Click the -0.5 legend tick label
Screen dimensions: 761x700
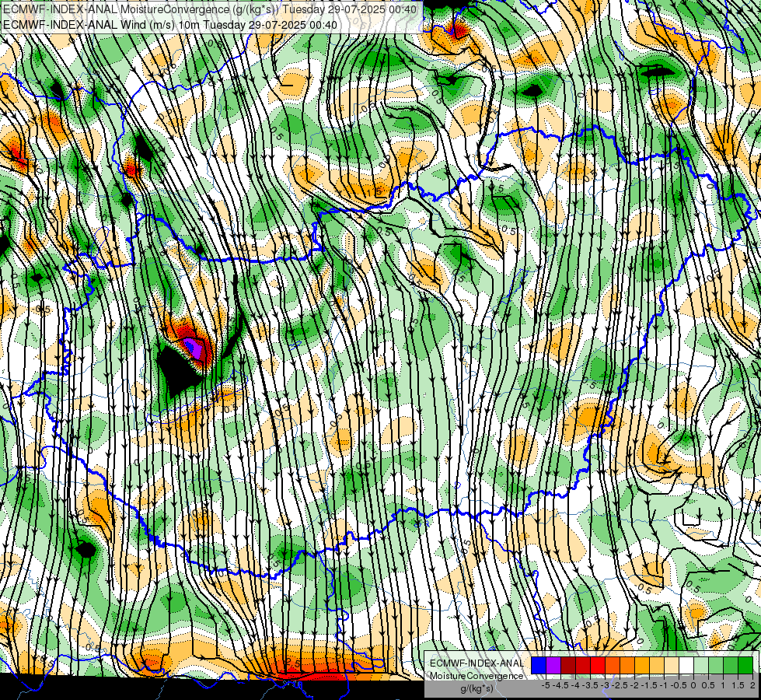[679, 685]
